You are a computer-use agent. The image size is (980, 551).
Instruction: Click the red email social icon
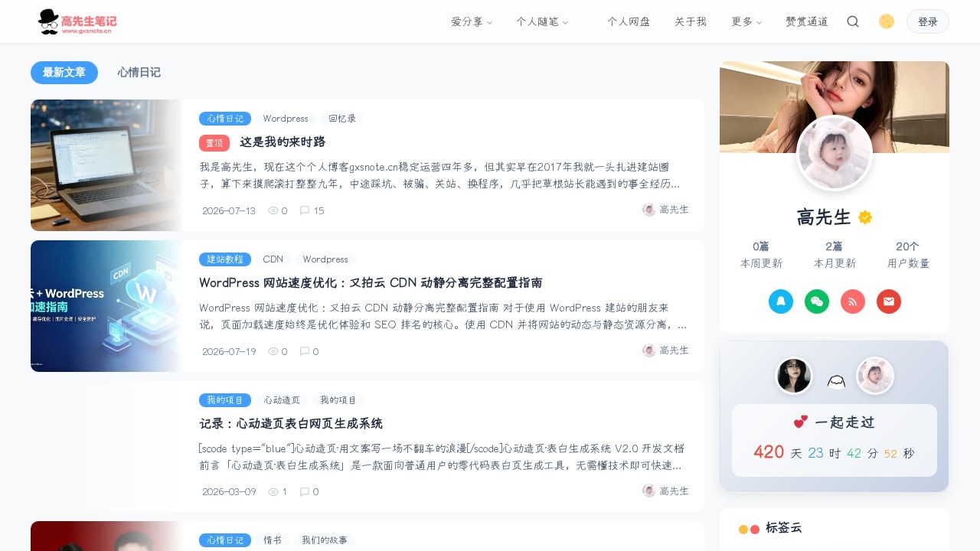[889, 302]
